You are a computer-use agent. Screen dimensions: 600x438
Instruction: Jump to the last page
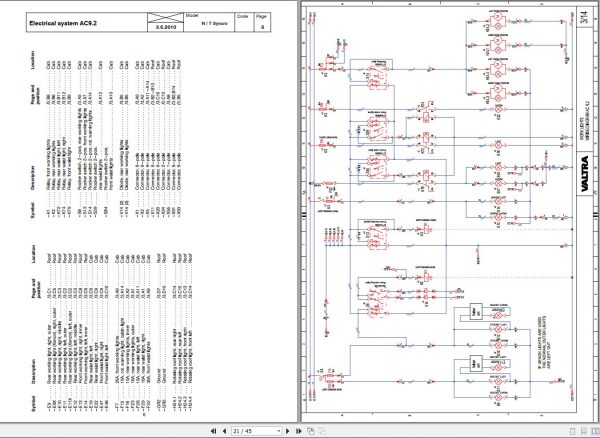[299, 431]
